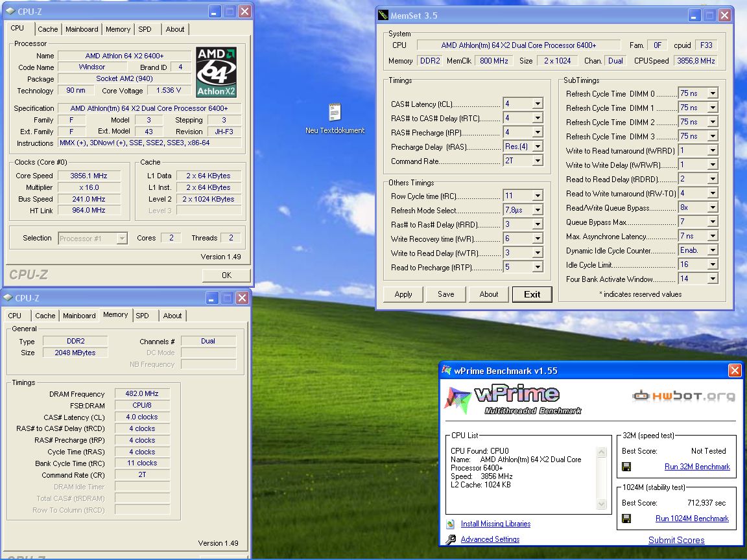Open the RAS# Precharge (tRP) dropdown in MemSet
This screenshot has height=560, width=747.
[538, 132]
